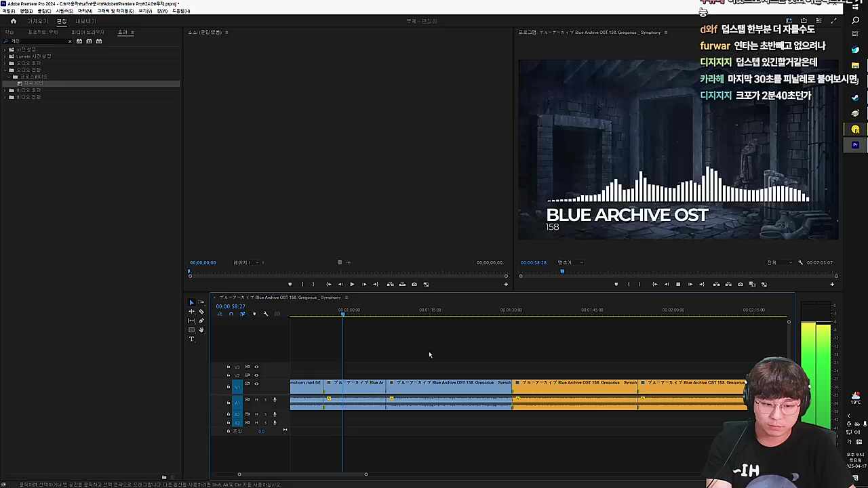868x488 pixels.
Task: Click the Effects panel search field
Action: [38, 41]
